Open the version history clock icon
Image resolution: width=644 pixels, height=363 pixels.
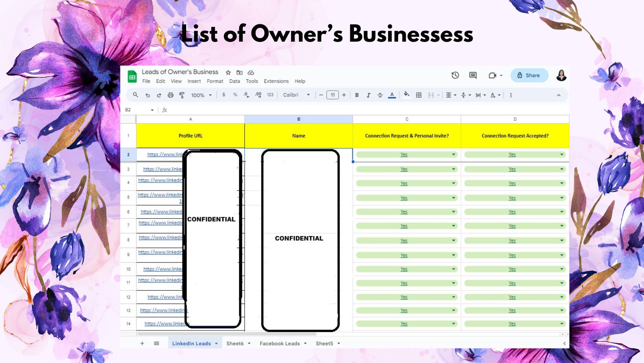(455, 75)
